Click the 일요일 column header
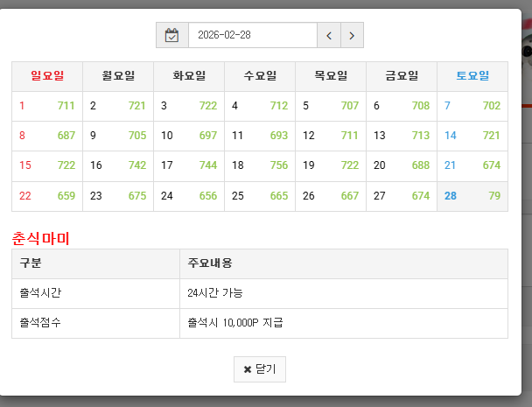Screen dimensions: 532x407 (x=47, y=76)
